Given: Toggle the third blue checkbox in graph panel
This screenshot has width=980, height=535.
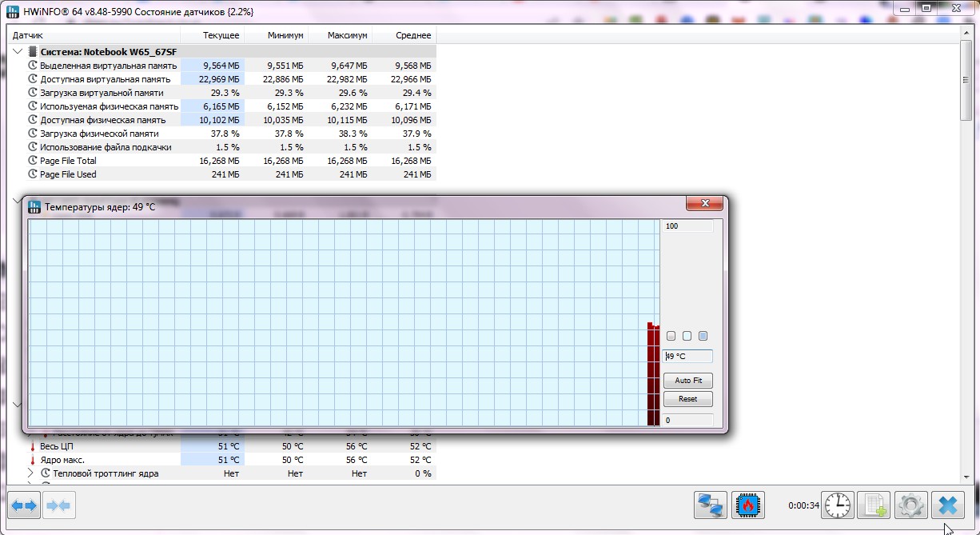Looking at the screenshot, I should point(703,336).
